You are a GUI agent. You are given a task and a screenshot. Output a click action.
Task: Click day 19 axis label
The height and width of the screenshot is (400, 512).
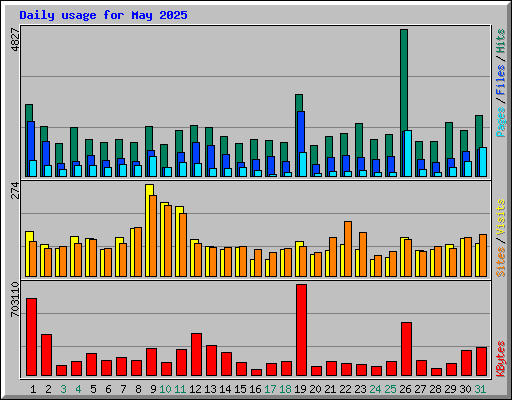point(300,389)
